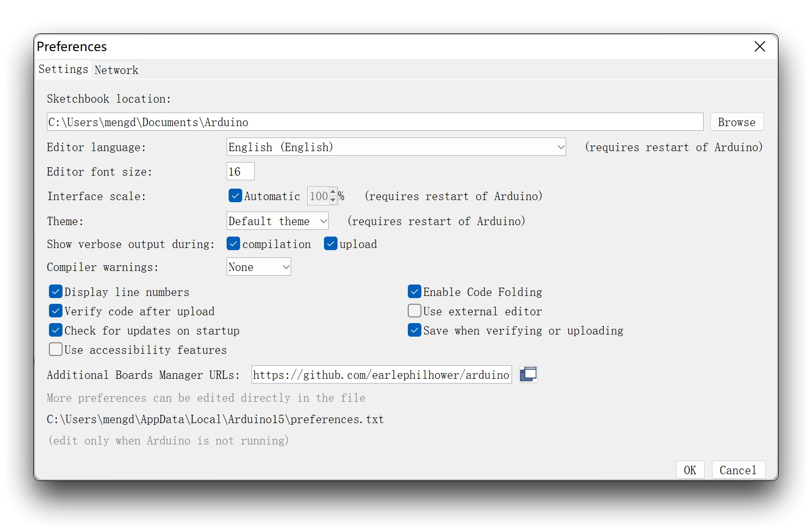Open the Editor language dropdown
The image size is (812, 531).
(396, 147)
